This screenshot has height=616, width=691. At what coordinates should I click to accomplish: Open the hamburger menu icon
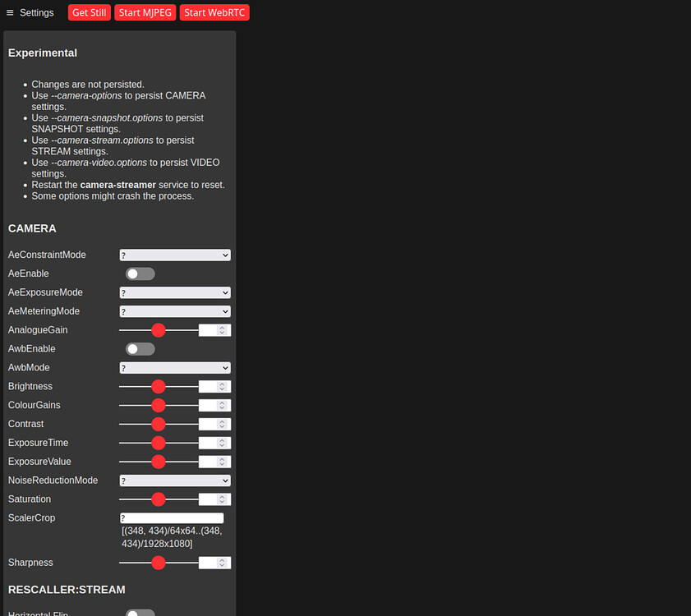click(x=10, y=11)
